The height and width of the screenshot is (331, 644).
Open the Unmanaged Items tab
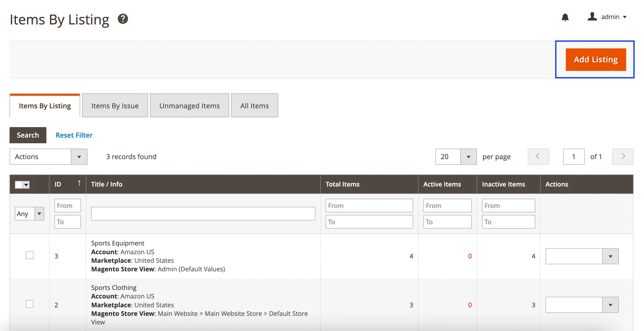(189, 105)
